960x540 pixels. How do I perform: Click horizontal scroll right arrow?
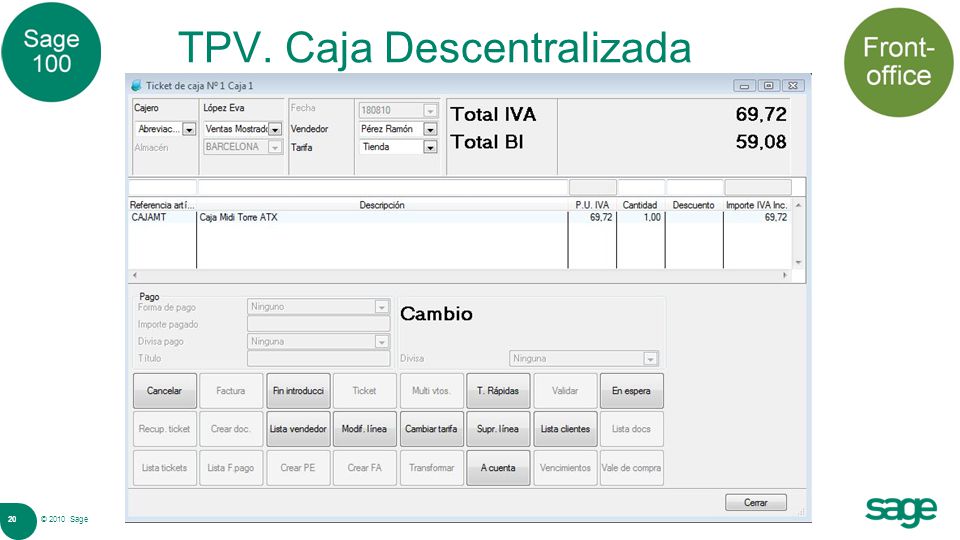point(785,276)
